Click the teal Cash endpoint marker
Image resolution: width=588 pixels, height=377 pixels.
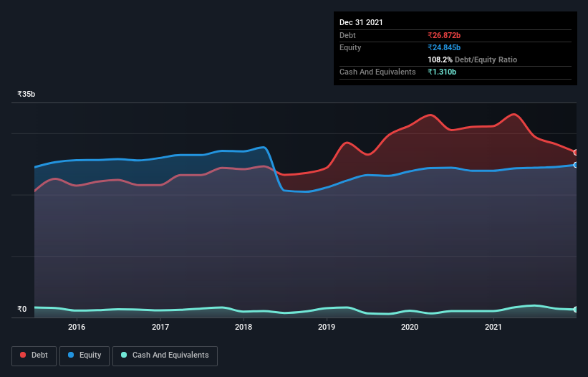[x=576, y=310]
